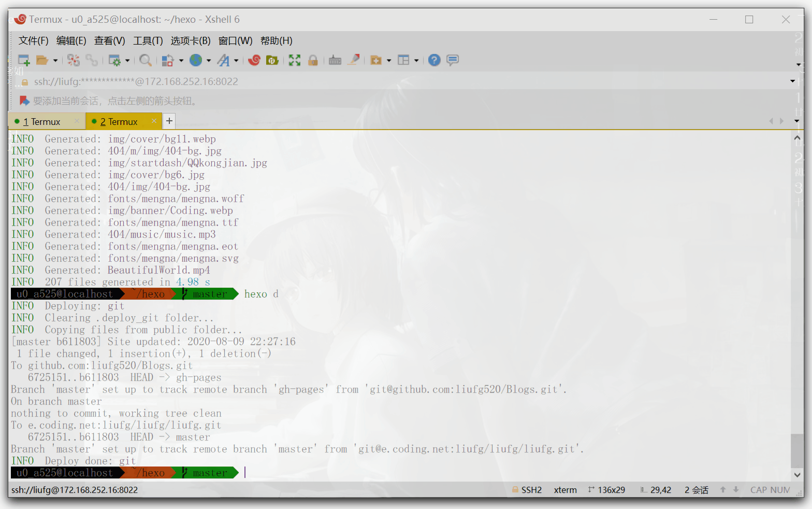Click the 136x29 terminal size indicator
Screen dimensions: 812x509
pos(606,490)
